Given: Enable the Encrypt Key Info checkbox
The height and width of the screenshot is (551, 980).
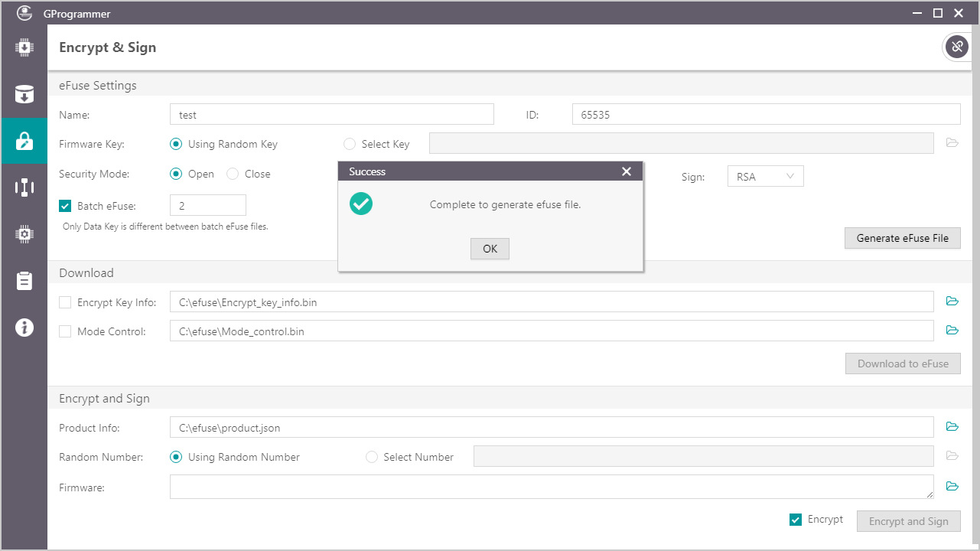Looking at the screenshot, I should (65, 302).
